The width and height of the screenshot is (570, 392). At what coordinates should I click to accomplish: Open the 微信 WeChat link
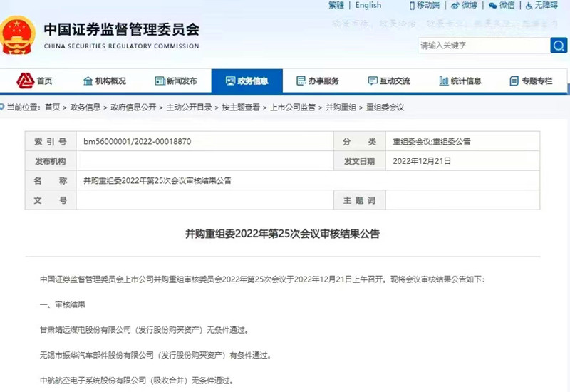coord(502,5)
